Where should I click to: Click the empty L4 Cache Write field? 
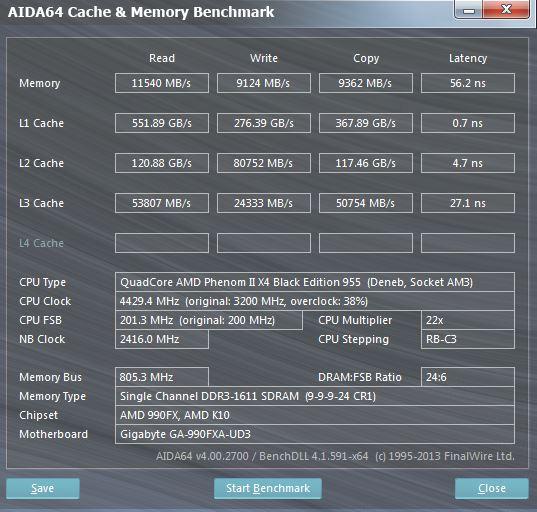(264, 243)
